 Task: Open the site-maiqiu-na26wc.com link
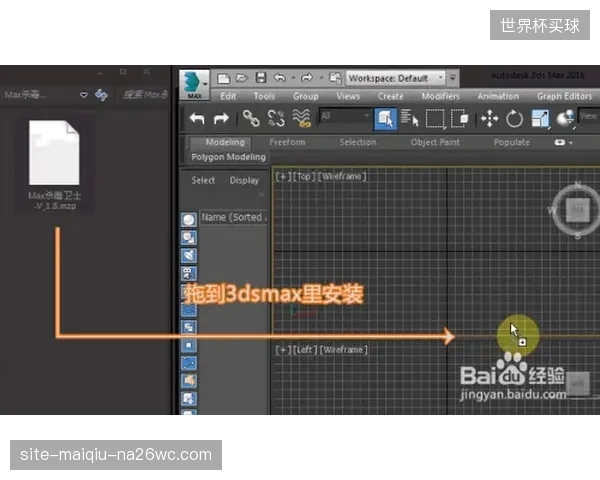[116, 455]
